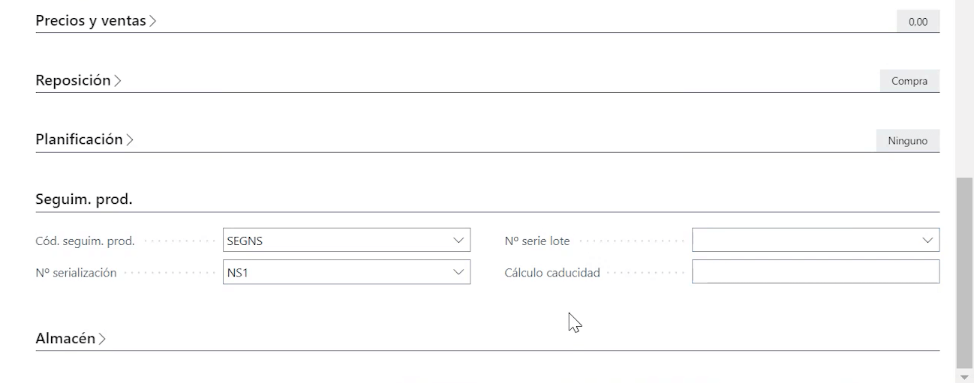
Task: Click the chevron beside Planificación
Action: tap(130, 140)
